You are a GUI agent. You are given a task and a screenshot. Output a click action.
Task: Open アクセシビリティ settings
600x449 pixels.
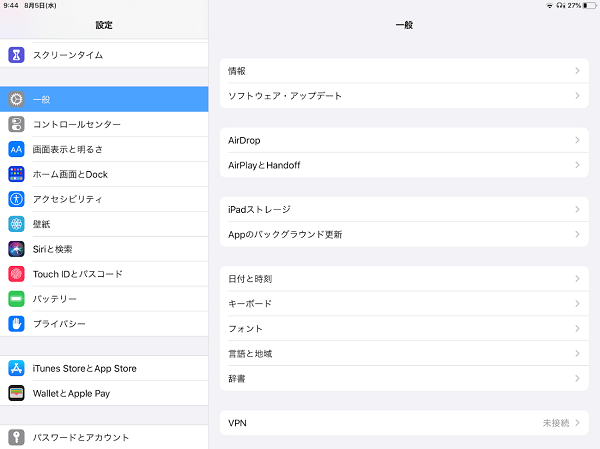coord(104,199)
